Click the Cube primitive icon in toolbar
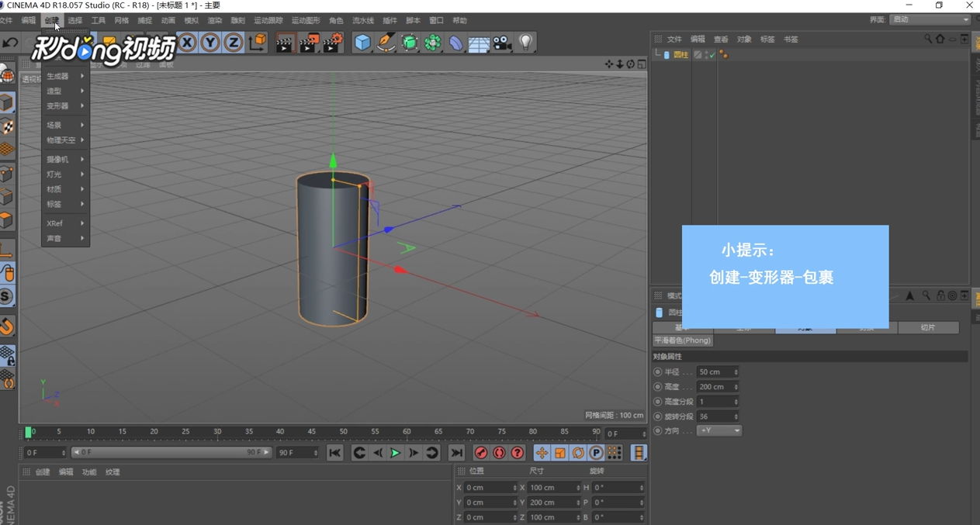Screen dimensions: 980x525 tap(362, 43)
